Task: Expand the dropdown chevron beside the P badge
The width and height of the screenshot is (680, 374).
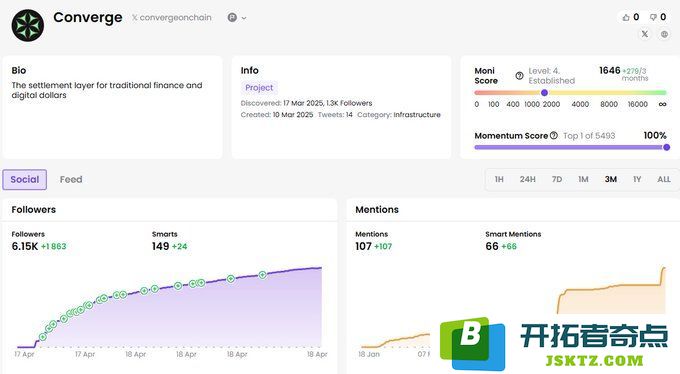Action: (244, 18)
